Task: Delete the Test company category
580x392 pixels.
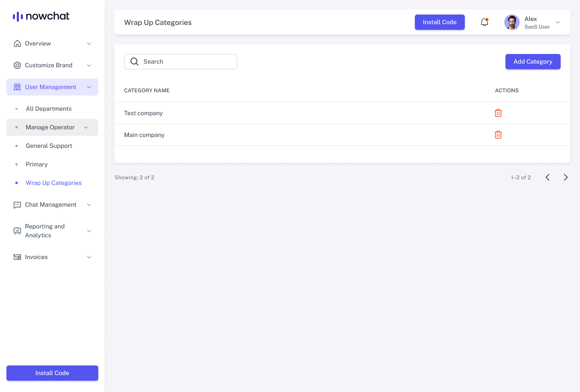Action: [498, 113]
